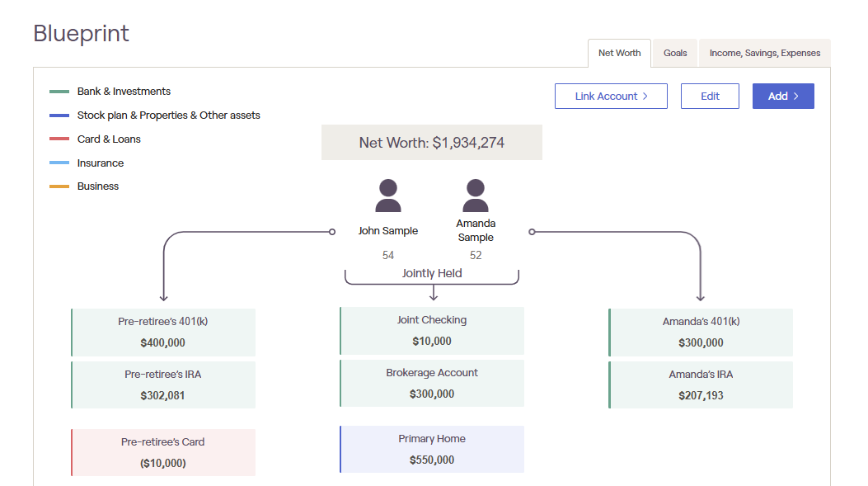
Task: Open Amanda's 401(k) account card
Action: pos(701,333)
